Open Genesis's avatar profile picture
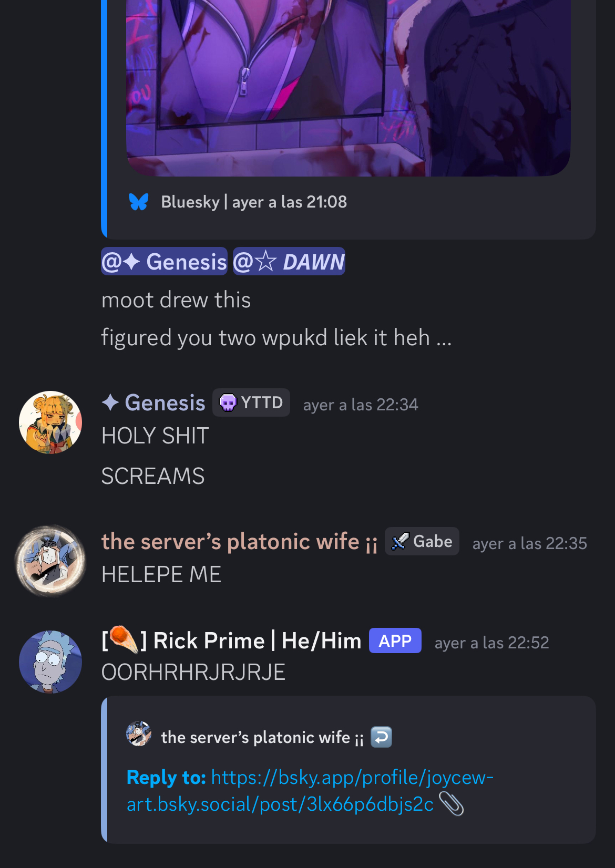 (50, 422)
